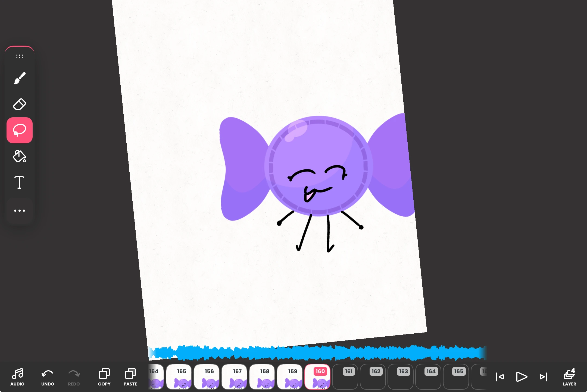Open the more tools ellipsis menu
Image resolution: width=587 pixels, height=392 pixels.
[x=20, y=211]
